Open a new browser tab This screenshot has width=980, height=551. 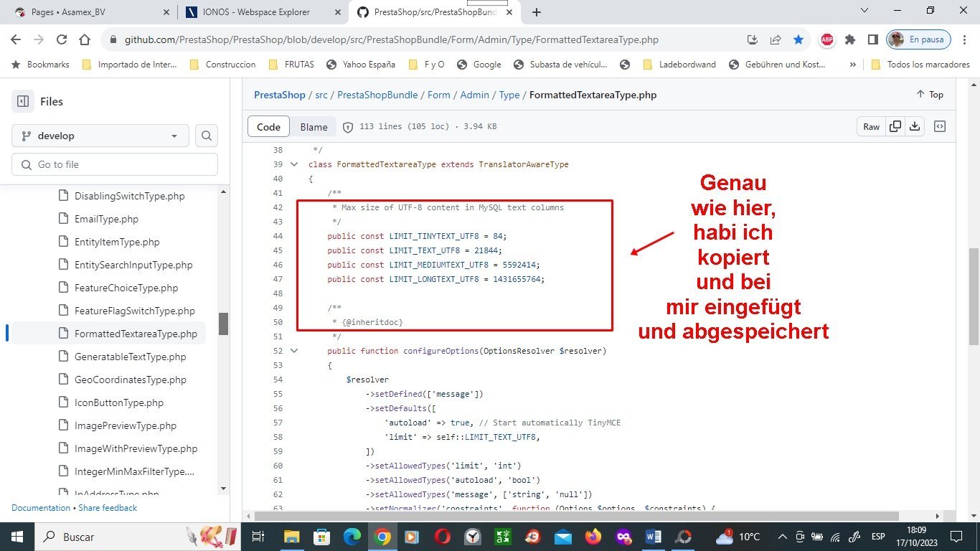click(537, 12)
